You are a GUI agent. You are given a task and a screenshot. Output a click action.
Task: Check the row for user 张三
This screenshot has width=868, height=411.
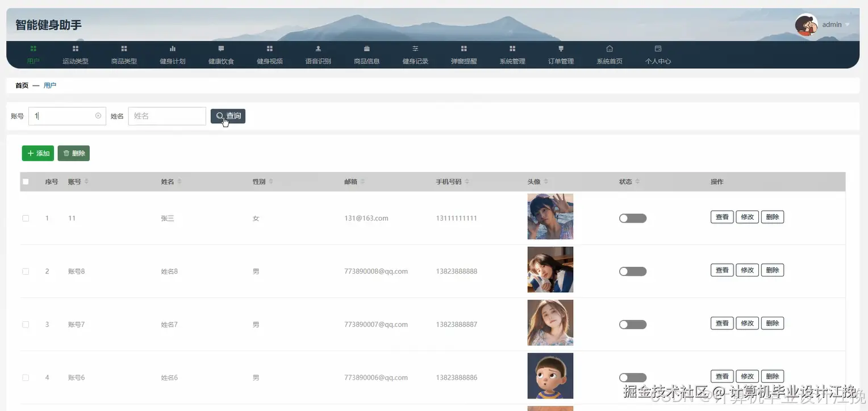click(x=26, y=218)
